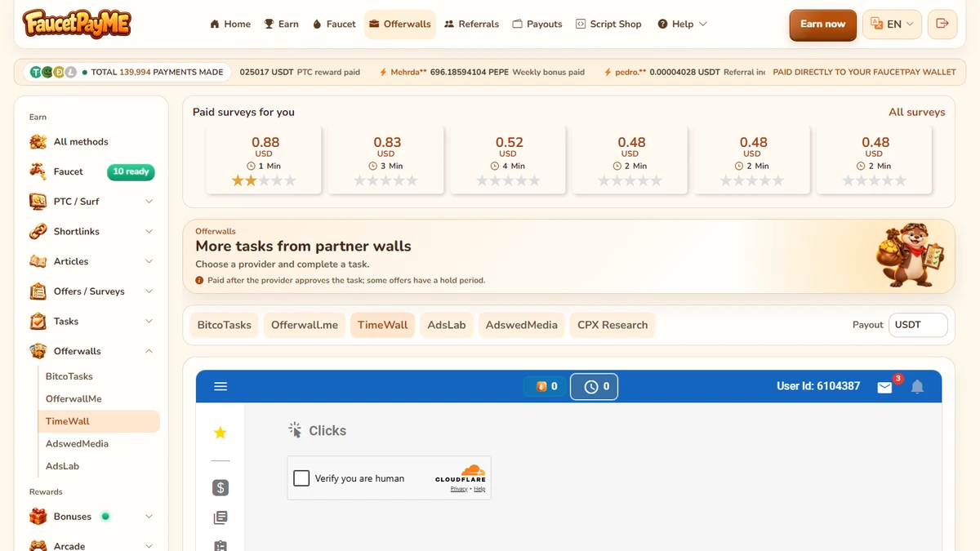Expand the Tasks section

pyautogui.click(x=149, y=322)
